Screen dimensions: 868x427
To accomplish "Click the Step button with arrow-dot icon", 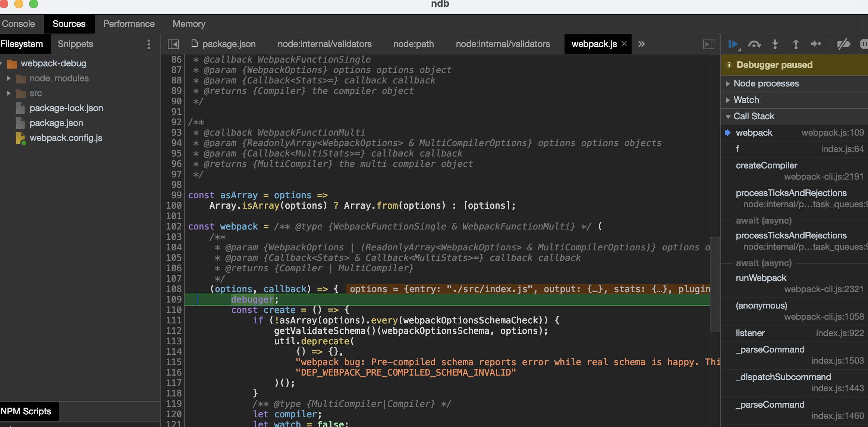I will (x=816, y=44).
